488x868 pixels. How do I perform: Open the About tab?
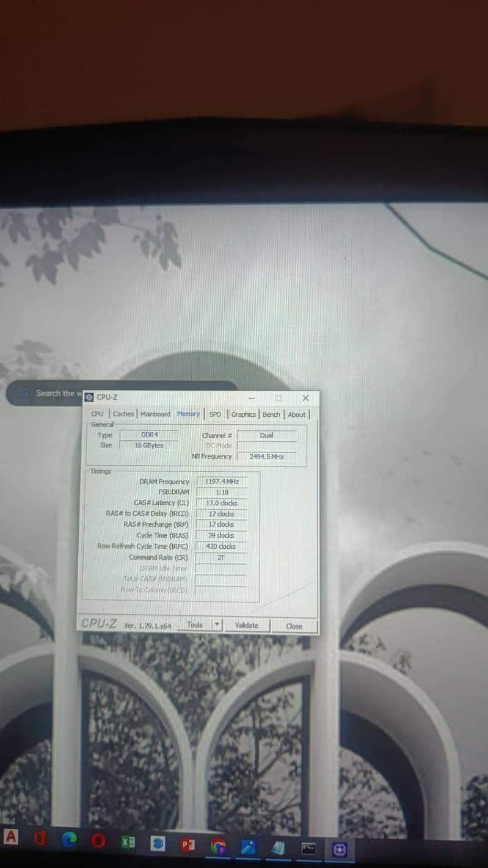pos(297,414)
